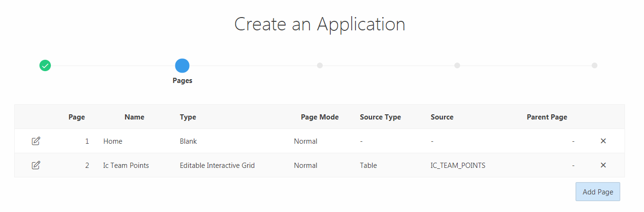
Task: Click the Editable Interactive Grid type cell
Action: pos(217,165)
